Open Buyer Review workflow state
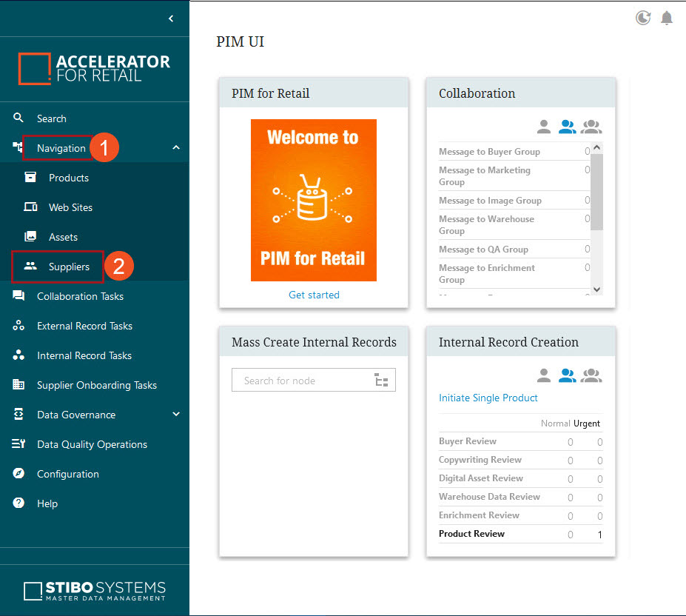This screenshot has width=686, height=616. tap(521, 441)
